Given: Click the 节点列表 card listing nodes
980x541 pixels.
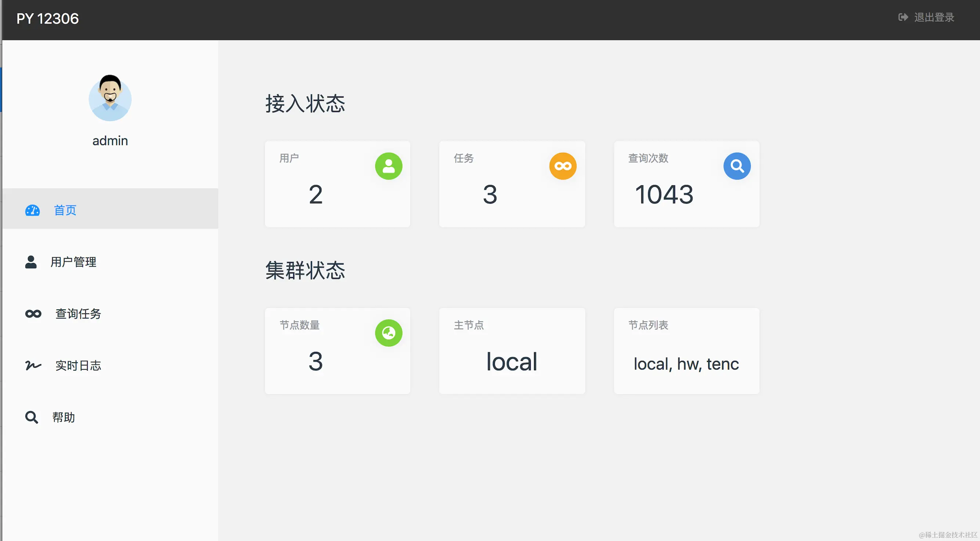Looking at the screenshot, I should point(686,351).
